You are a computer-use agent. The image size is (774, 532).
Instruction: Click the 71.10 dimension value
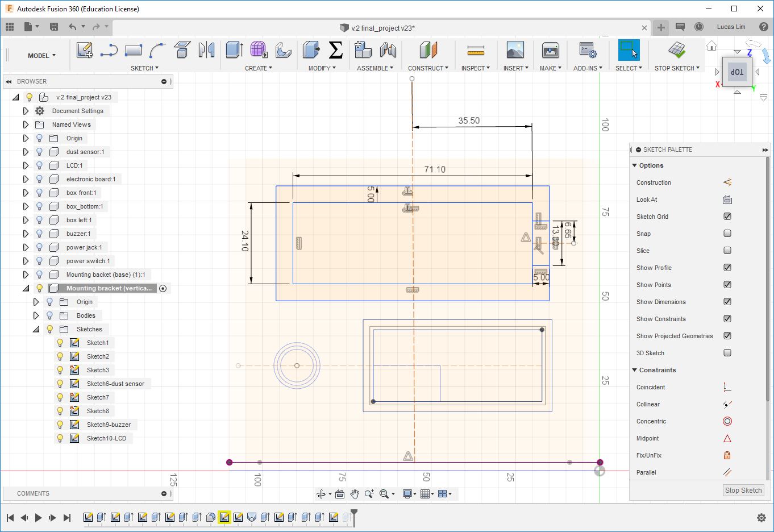(x=435, y=169)
